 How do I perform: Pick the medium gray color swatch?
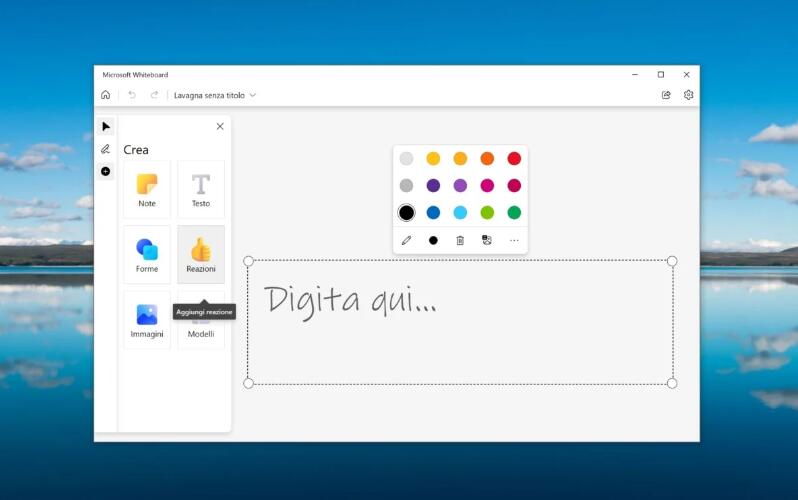pos(406,185)
